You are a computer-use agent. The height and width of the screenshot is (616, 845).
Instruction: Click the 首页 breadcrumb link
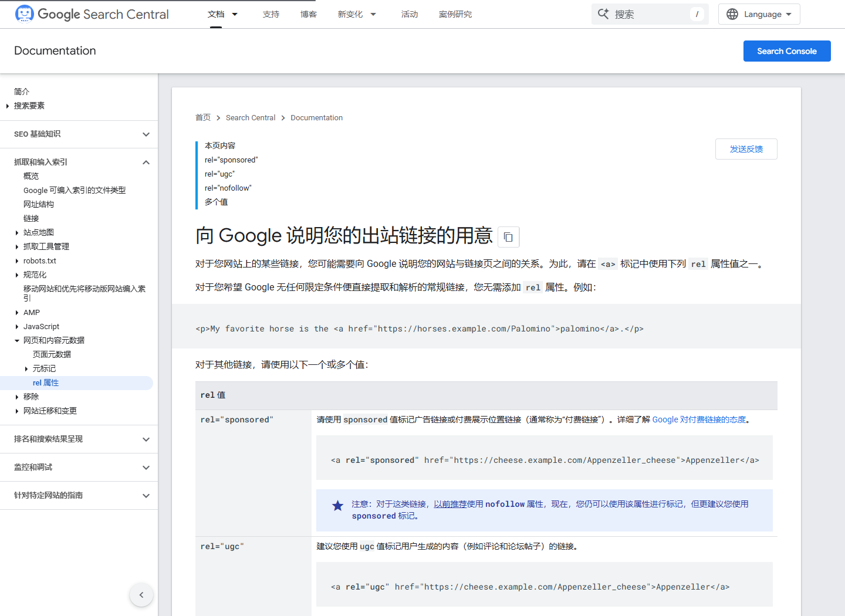pos(203,118)
